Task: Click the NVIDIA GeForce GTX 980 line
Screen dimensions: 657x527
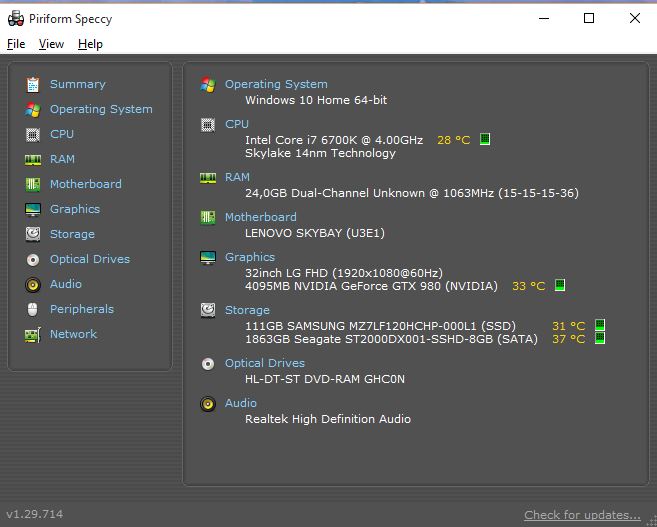Action: (371, 286)
